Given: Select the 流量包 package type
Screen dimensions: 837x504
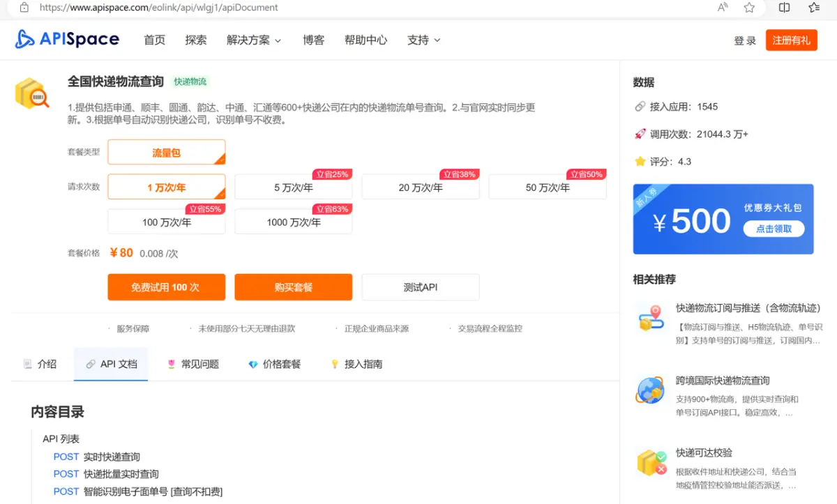Looking at the screenshot, I should point(166,152).
